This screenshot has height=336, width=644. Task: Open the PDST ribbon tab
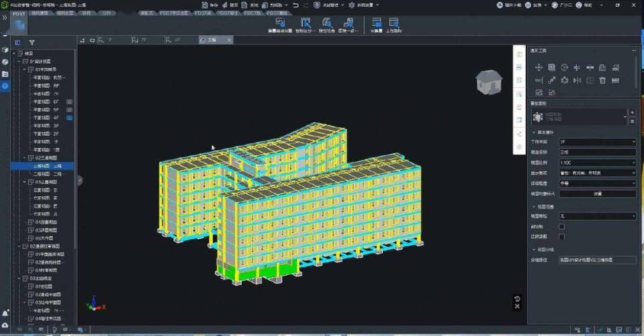tap(18, 13)
